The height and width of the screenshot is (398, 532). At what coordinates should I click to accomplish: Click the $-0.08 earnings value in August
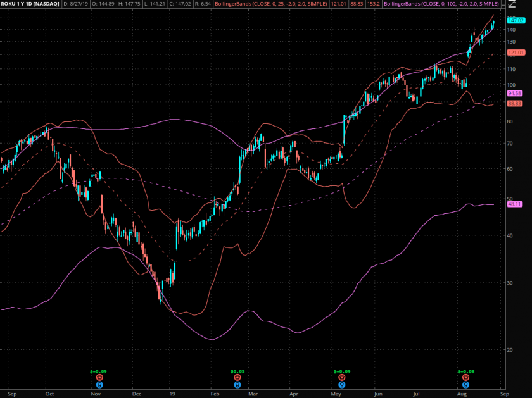click(x=467, y=371)
